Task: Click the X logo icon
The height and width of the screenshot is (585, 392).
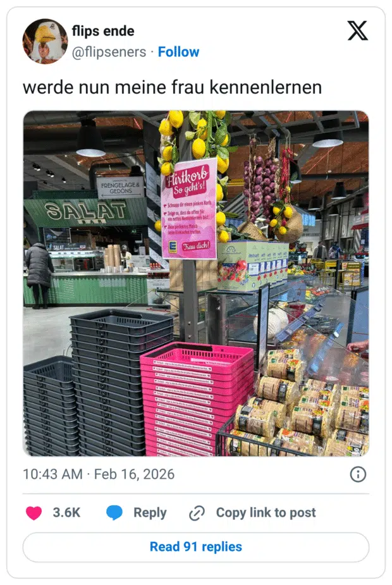Action: pyautogui.click(x=357, y=30)
